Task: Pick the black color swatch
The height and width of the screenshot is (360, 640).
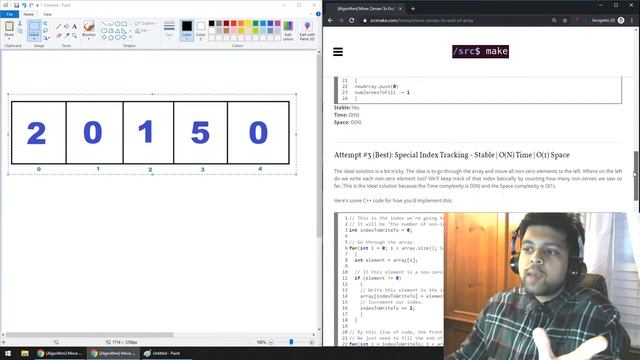Action: [211, 23]
